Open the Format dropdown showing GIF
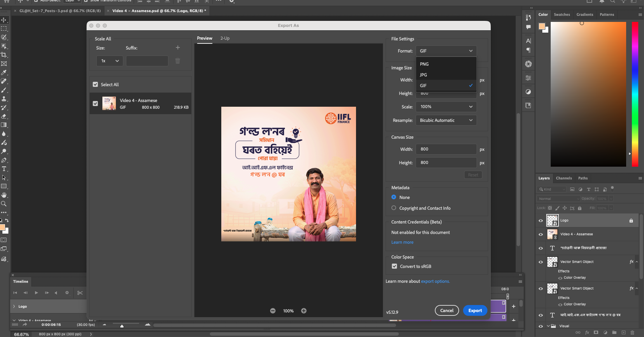 click(x=446, y=51)
